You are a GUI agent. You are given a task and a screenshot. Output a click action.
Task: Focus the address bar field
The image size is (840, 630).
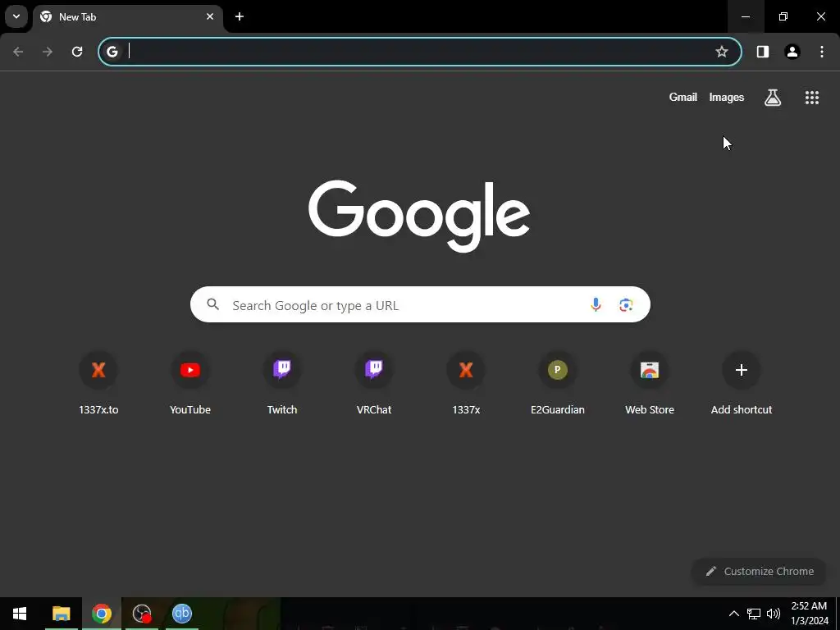tap(420, 52)
